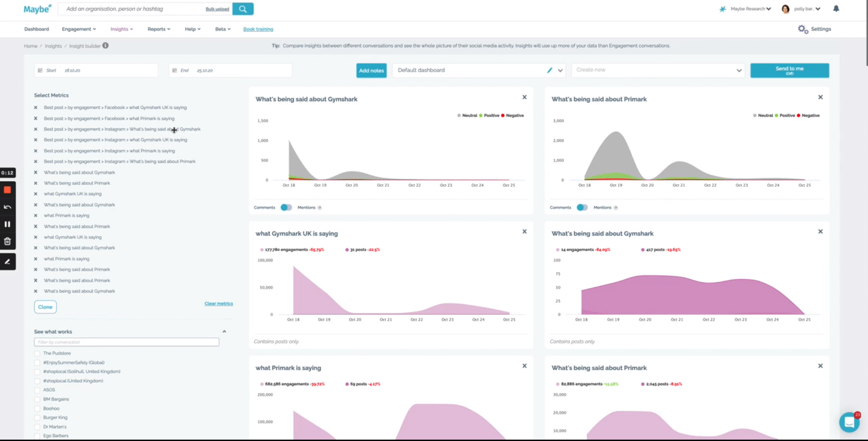Toggle Comments/Mentions switch on Gymshark chart
Viewport: 868px width, 441px height.
286,207
